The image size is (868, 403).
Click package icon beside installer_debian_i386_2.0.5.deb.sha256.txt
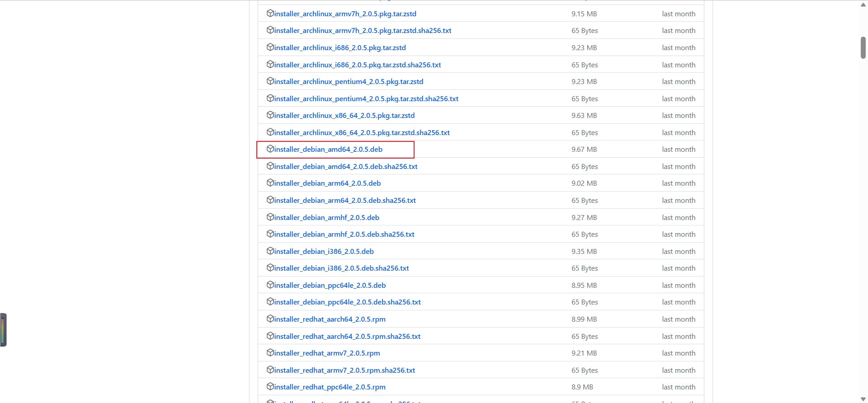(x=270, y=267)
